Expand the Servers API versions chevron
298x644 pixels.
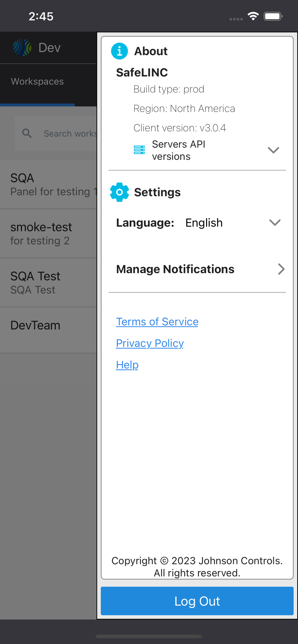pyautogui.click(x=273, y=150)
